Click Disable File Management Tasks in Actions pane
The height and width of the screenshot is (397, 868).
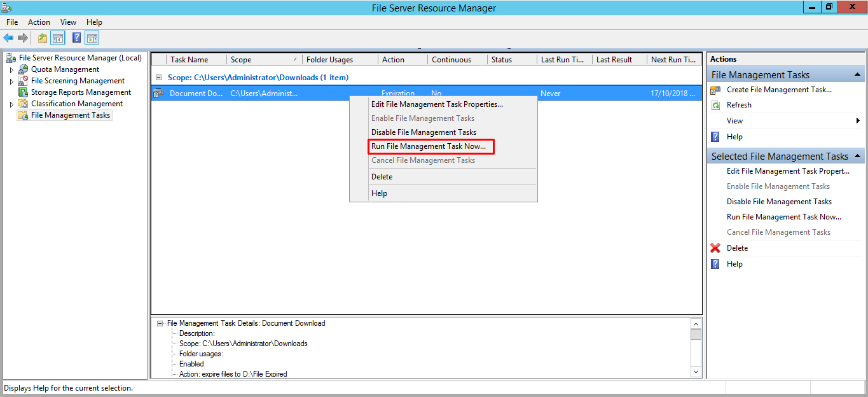pyautogui.click(x=779, y=202)
